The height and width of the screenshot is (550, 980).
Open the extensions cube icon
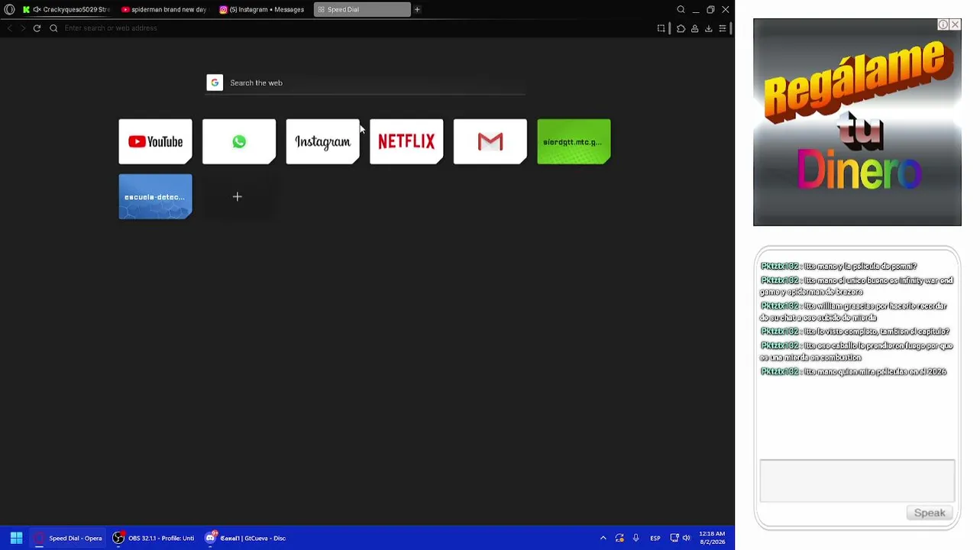(x=681, y=28)
